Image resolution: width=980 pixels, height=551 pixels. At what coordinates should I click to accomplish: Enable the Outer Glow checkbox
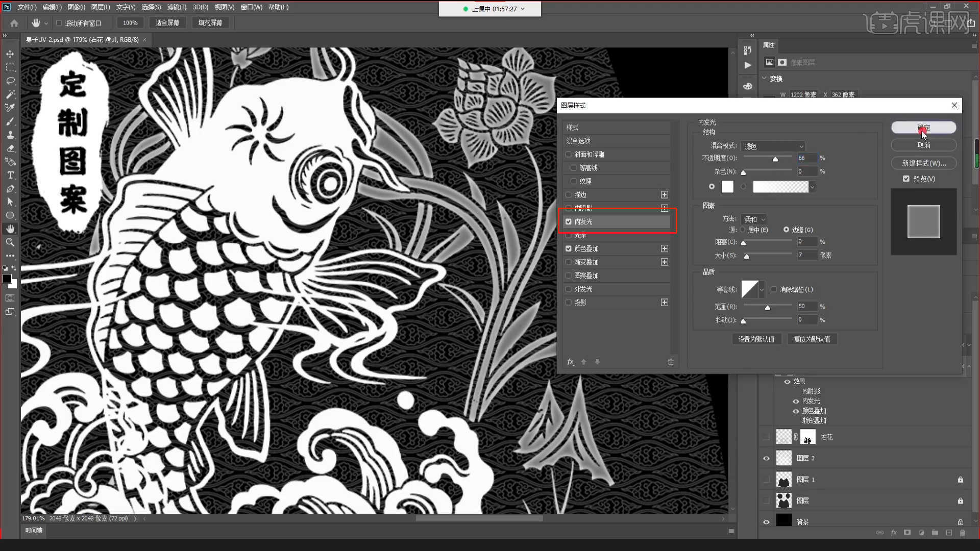pyautogui.click(x=569, y=289)
